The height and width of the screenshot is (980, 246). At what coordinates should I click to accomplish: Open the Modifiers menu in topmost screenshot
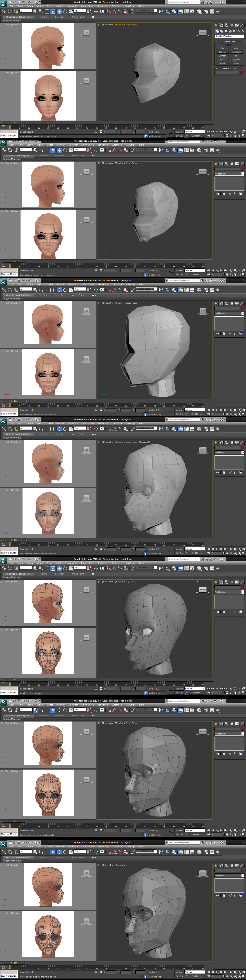pyautogui.click(x=61, y=6)
